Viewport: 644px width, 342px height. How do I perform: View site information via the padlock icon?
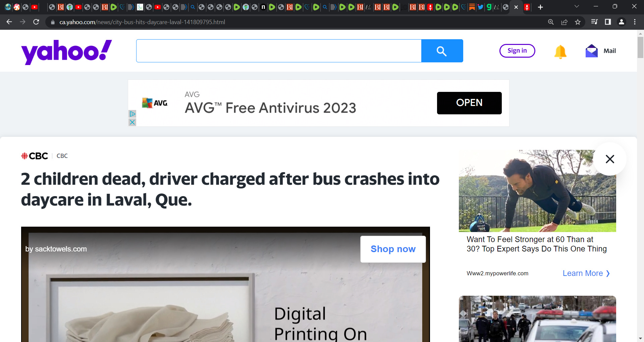point(53,22)
